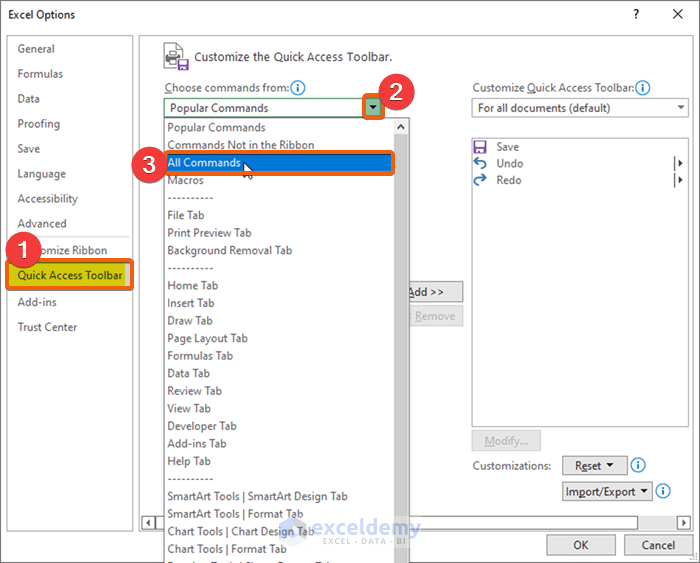Select View Tab in the list
The height and width of the screenshot is (563, 700).
[x=279, y=409]
